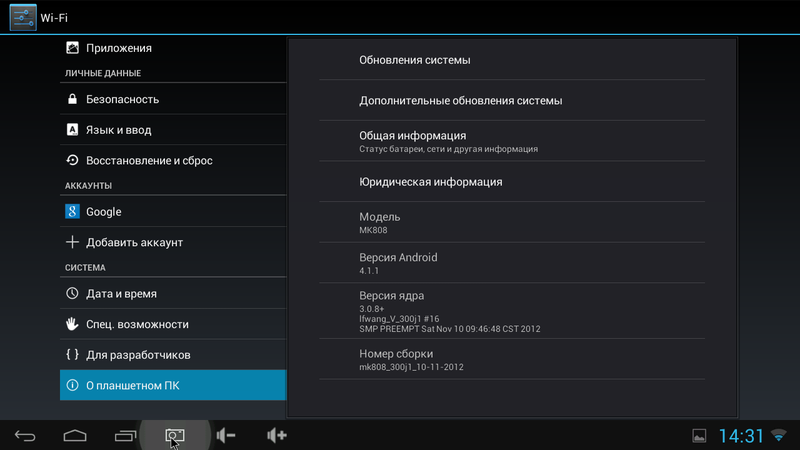Tap the plus icon for Добавить аккаунт
800x450 pixels.
pos(72,242)
